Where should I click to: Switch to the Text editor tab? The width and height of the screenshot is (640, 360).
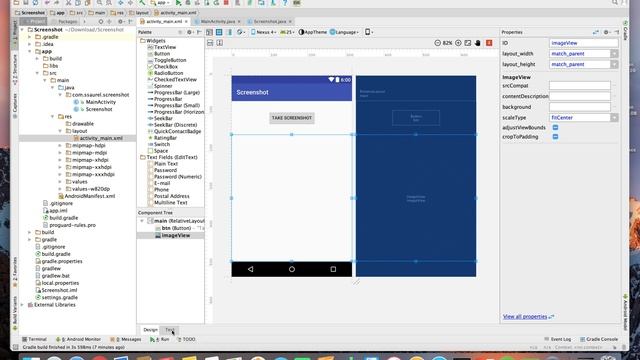point(170,330)
